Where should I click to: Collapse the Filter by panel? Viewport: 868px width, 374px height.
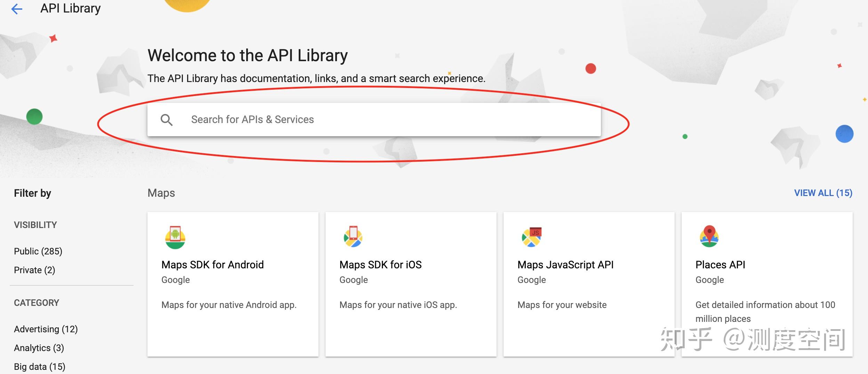(x=33, y=193)
